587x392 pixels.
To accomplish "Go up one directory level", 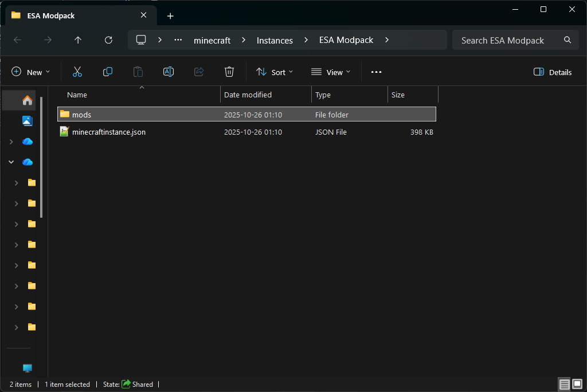I will 78,40.
